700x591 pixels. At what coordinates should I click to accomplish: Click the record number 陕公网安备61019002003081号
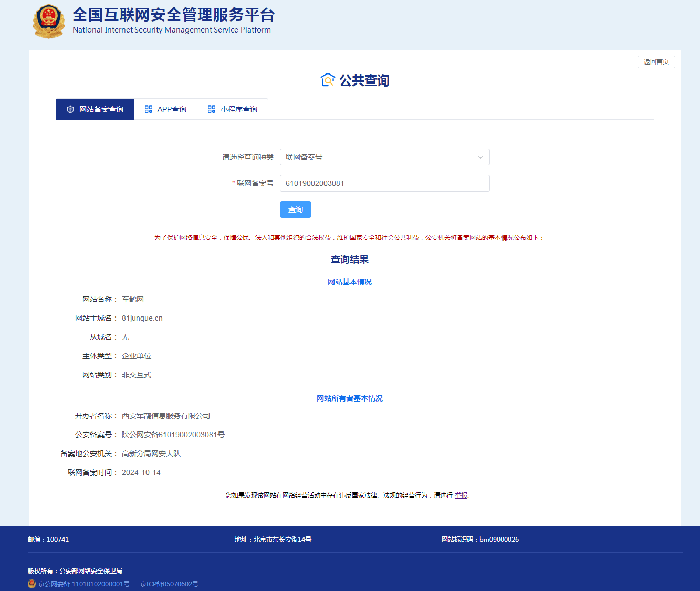(173, 435)
